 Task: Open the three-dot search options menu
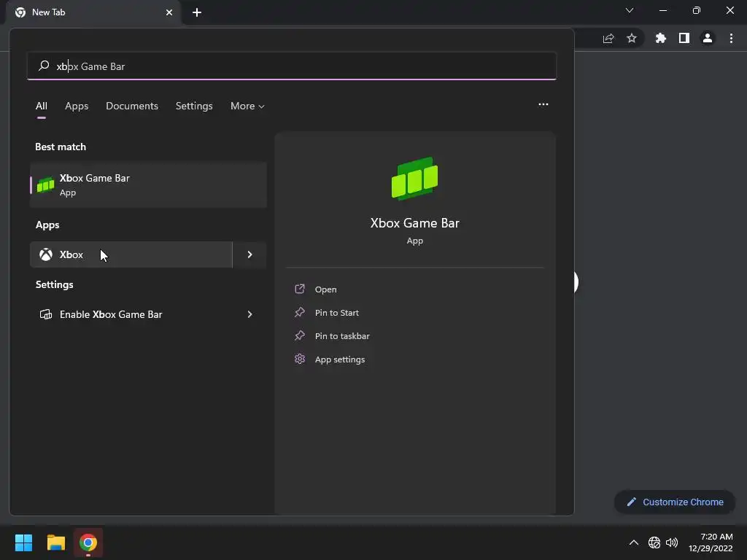[543, 104]
